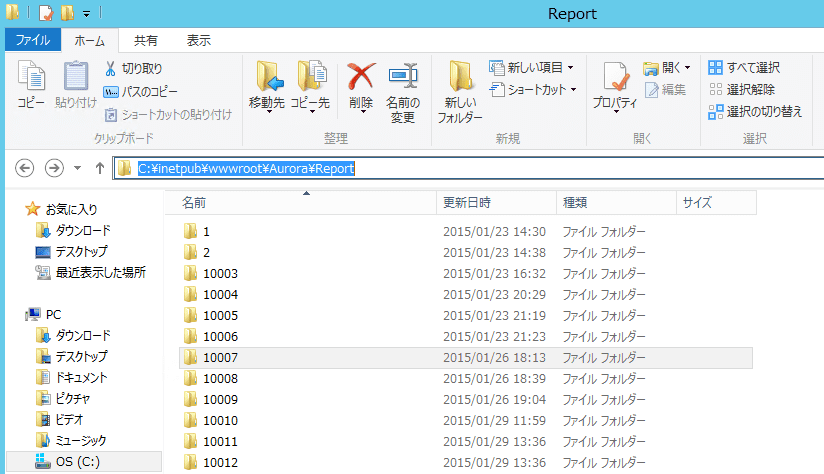The image size is (824, 474).
Task: Open Recent places (最近表示した場所)
Action: (x=90, y=272)
